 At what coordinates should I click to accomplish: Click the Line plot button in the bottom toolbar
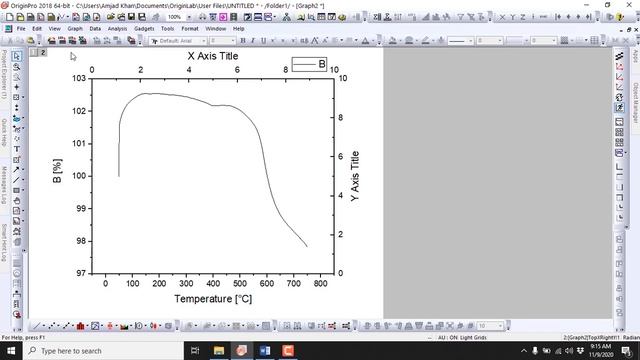click(36, 326)
